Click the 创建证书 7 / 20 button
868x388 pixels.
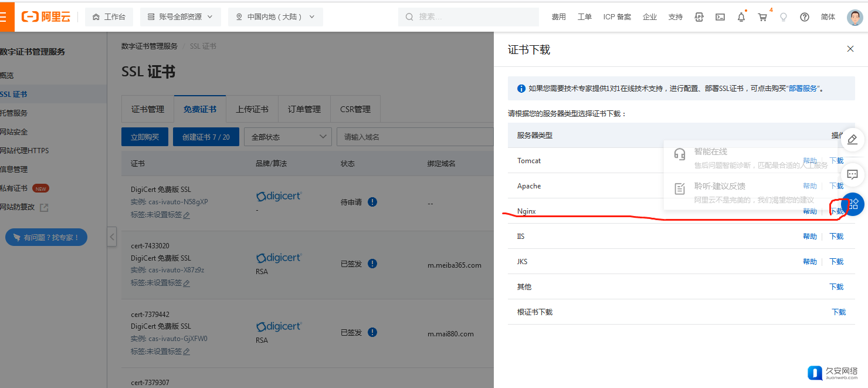(x=206, y=137)
